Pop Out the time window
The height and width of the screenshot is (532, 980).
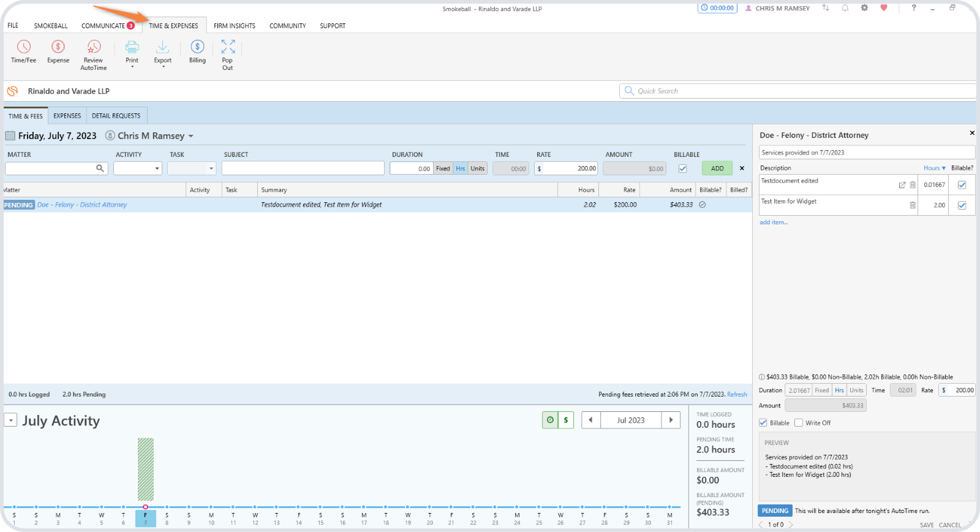228,55
